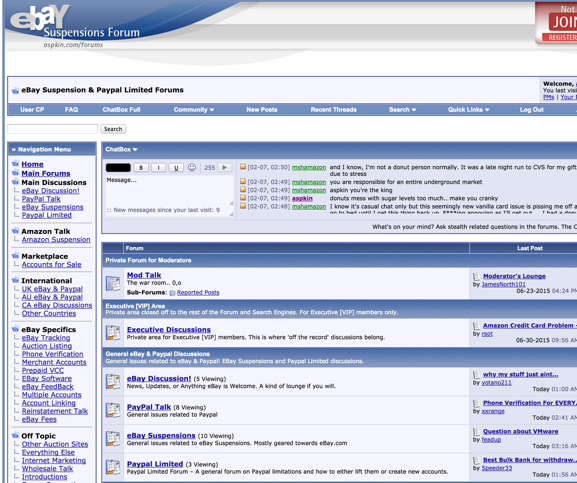Toggle italic formatting in ChatBox
Screen dimensions: 577x483
pyautogui.click(x=159, y=168)
